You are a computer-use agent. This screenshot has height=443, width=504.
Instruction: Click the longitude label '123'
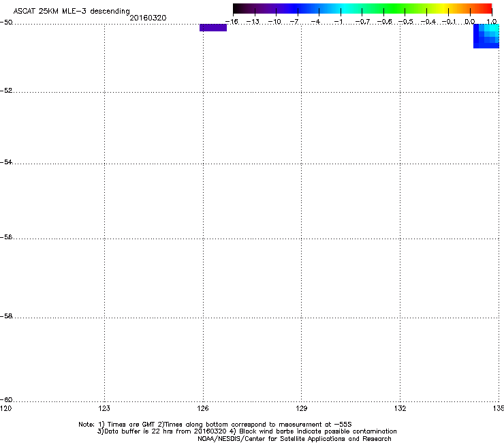[104, 408]
